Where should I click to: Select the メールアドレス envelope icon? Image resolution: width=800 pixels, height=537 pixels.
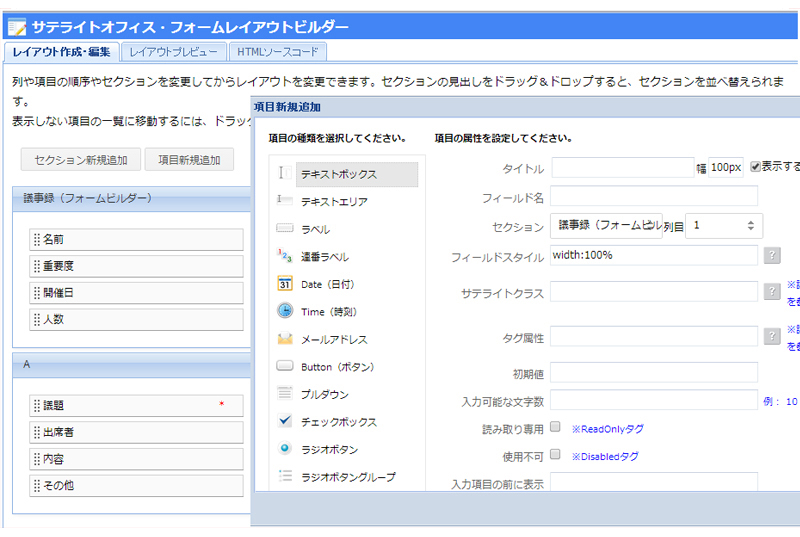tap(285, 338)
